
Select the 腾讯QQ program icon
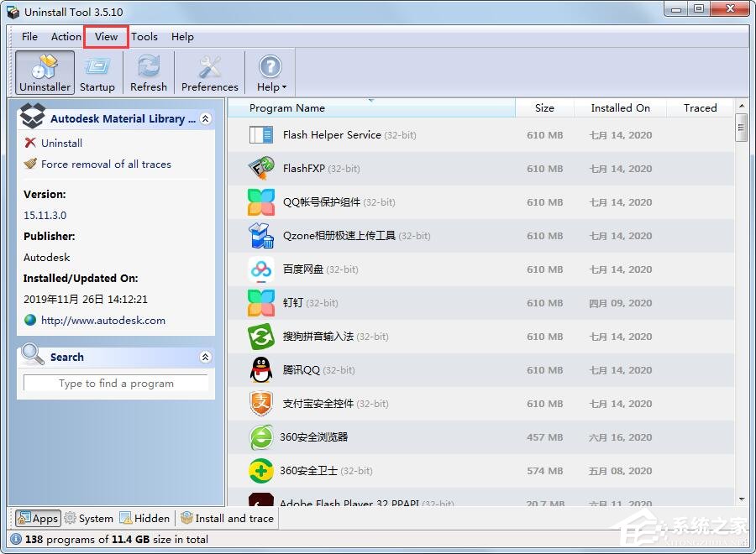click(260, 370)
